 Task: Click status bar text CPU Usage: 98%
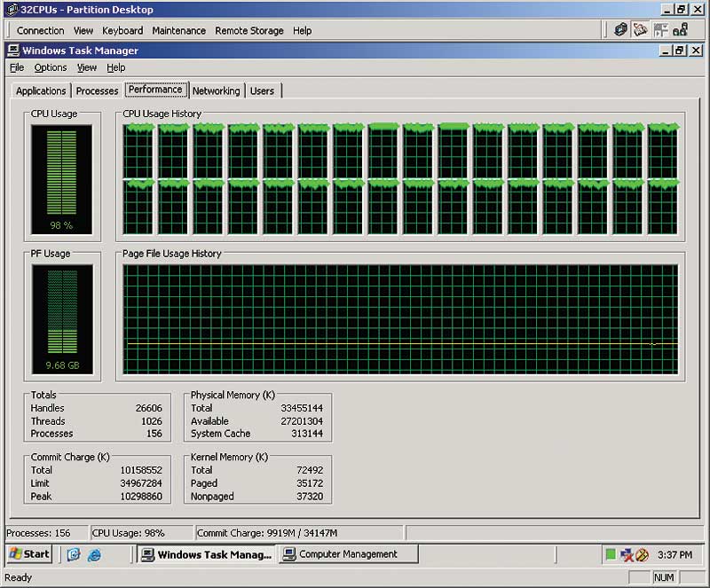tap(128, 533)
